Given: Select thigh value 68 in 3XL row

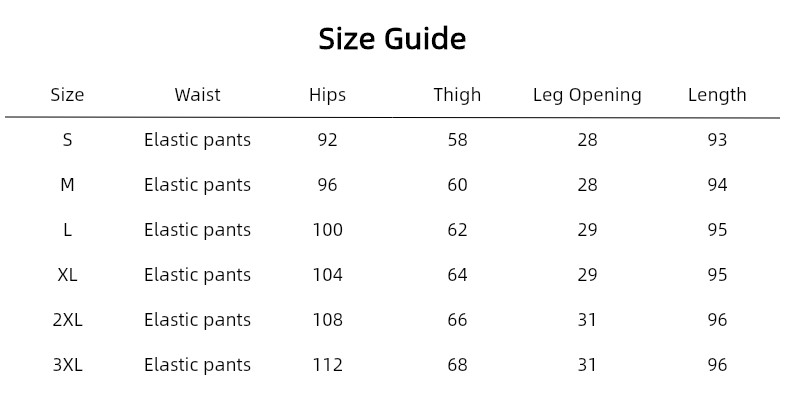Looking at the screenshot, I should (457, 365).
